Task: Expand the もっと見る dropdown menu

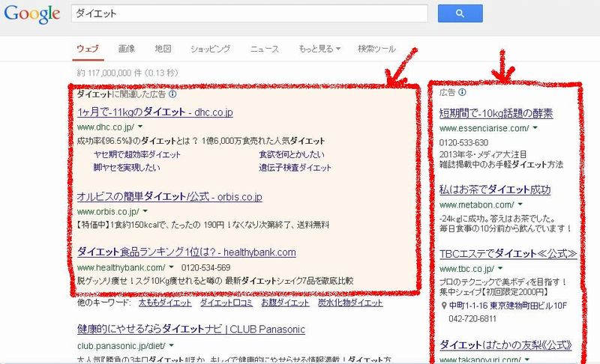Action: pyautogui.click(x=319, y=49)
